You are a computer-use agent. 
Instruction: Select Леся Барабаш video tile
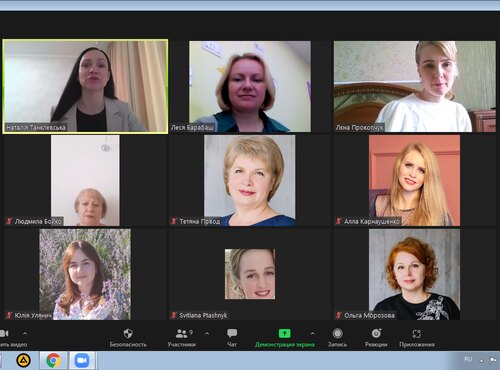(x=250, y=86)
